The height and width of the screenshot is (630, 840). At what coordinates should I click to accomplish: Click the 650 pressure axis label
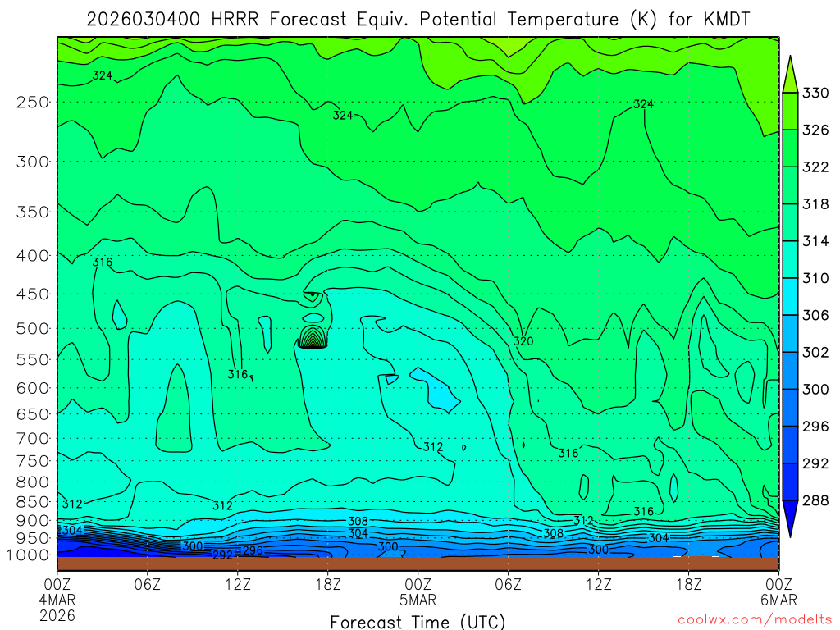[33, 414]
